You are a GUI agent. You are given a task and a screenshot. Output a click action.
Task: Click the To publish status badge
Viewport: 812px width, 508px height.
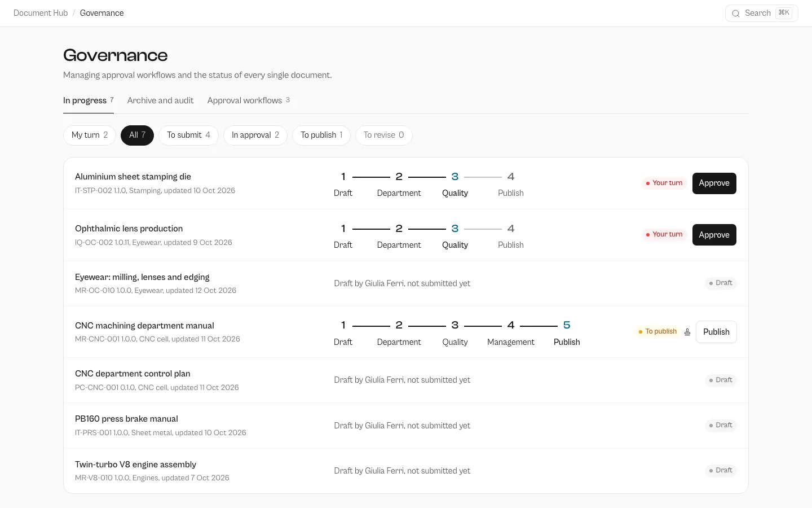[x=657, y=331]
